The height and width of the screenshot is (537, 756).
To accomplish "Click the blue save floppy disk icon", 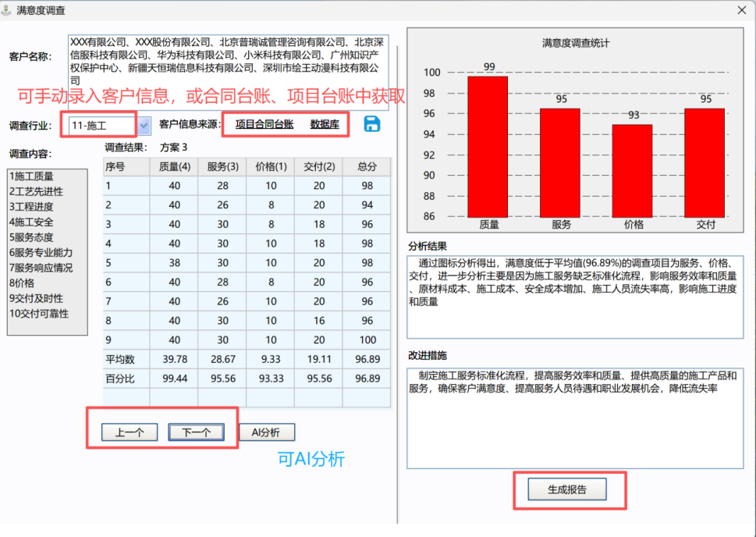I will [371, 124].
